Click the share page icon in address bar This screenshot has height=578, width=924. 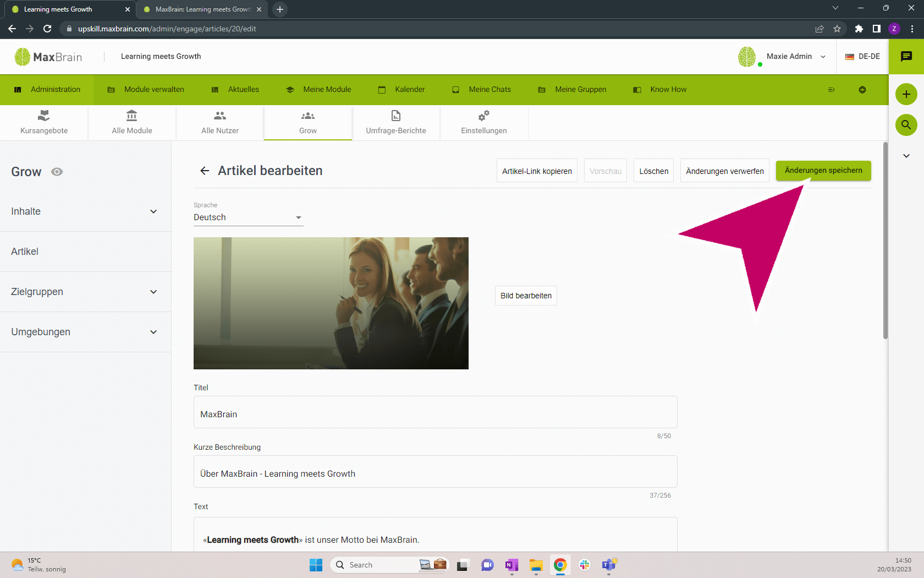tap(820, 29)
